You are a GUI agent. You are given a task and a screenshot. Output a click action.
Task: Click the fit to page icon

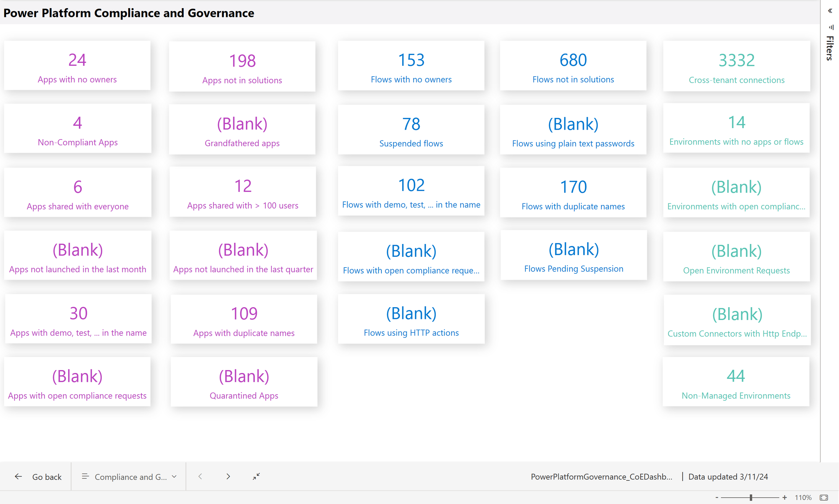(824, 497)
